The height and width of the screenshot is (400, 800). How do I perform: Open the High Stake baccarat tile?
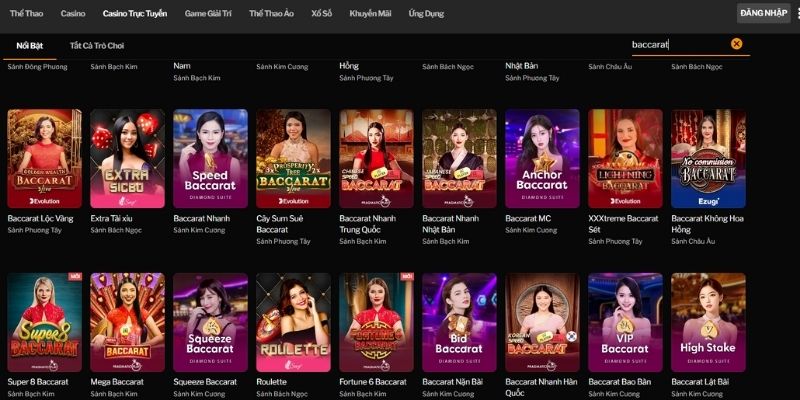708,322
